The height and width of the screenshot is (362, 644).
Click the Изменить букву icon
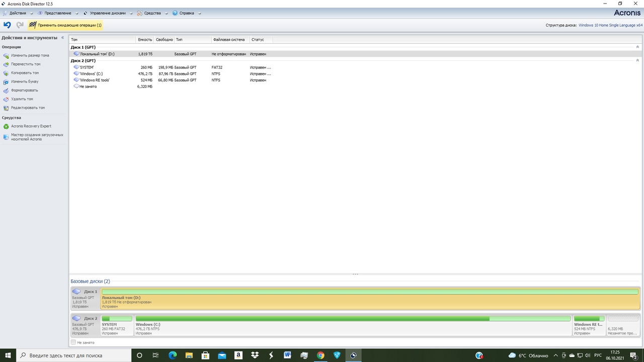tap(6, 81)
